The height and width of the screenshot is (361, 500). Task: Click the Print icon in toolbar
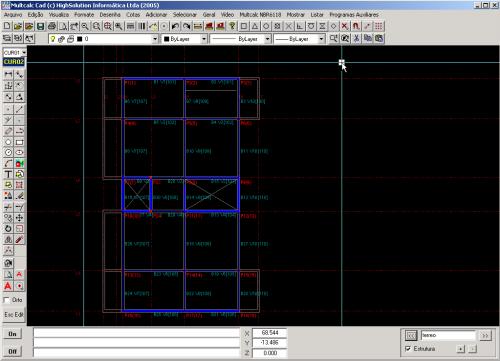(x=52, y=26)
